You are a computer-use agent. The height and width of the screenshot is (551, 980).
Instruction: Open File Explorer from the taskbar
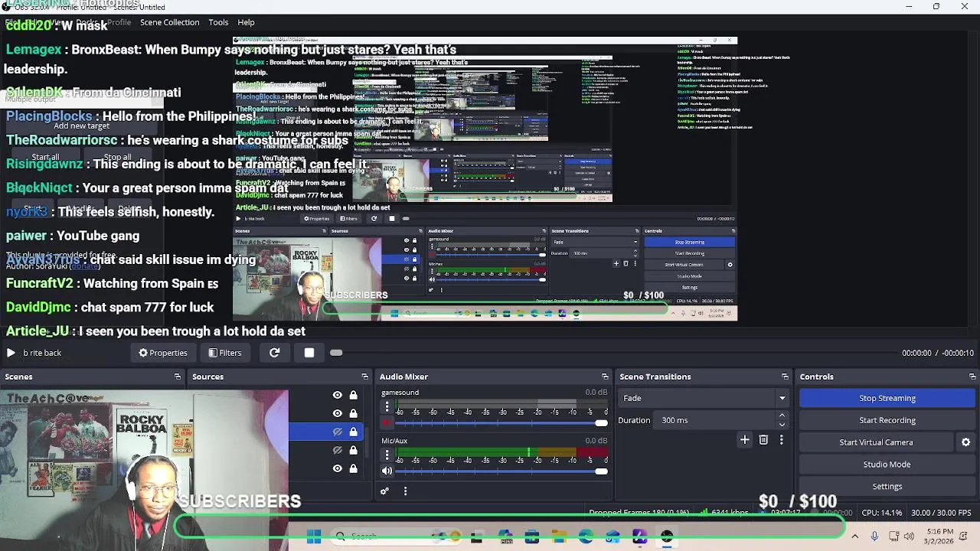point(559,537)
